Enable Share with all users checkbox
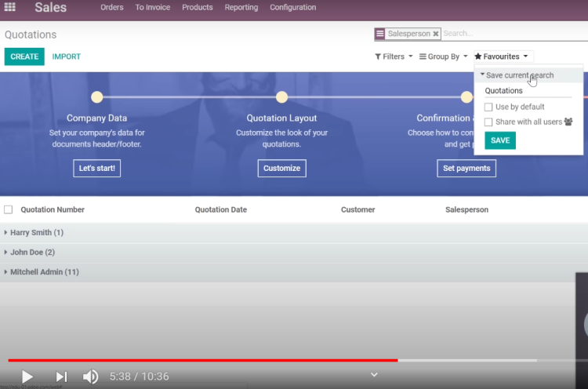 click(x=488, y=122)
